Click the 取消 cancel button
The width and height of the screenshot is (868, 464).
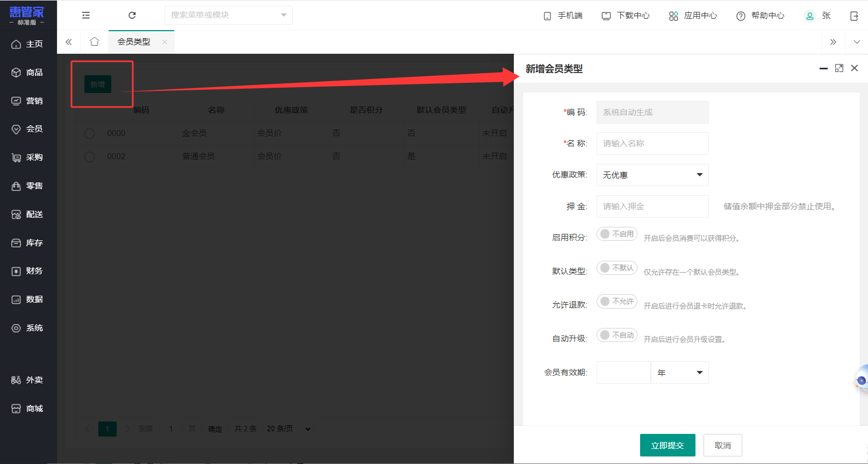723,445
